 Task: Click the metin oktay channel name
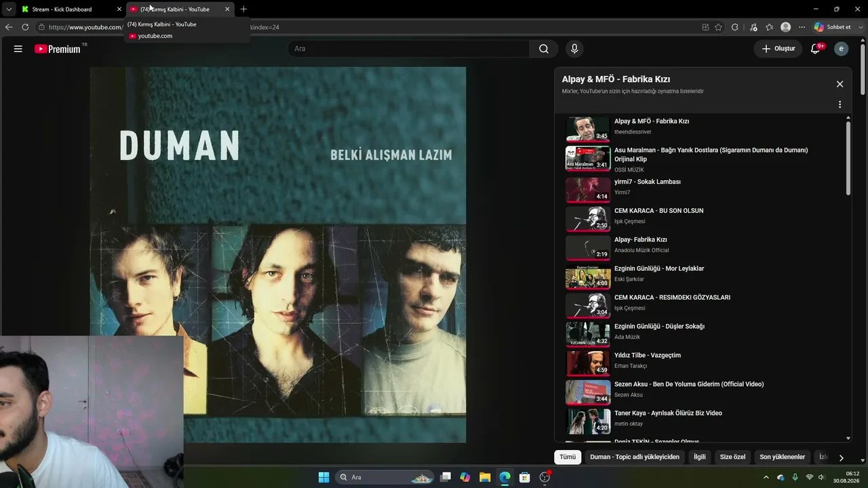pos(629,424)
